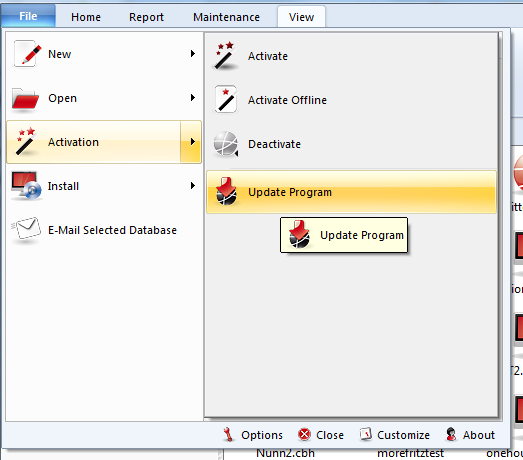Open the Options button
This screenshot has height=460, width=523.
[253, 435]
